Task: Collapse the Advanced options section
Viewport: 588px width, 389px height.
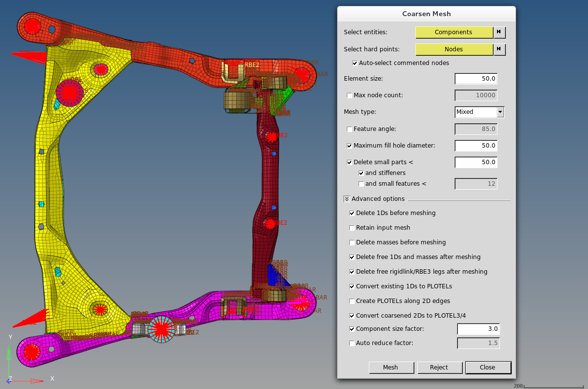Action: tap(347, 199)
